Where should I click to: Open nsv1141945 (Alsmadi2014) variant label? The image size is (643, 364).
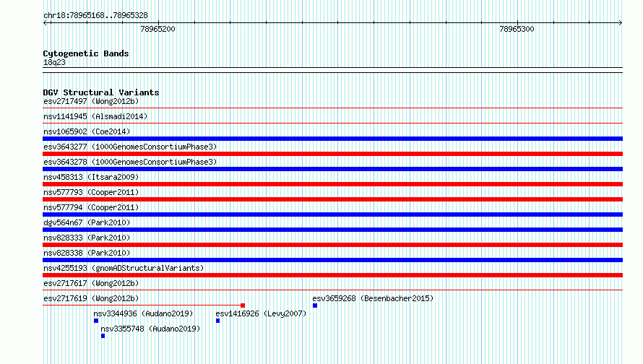95,116
